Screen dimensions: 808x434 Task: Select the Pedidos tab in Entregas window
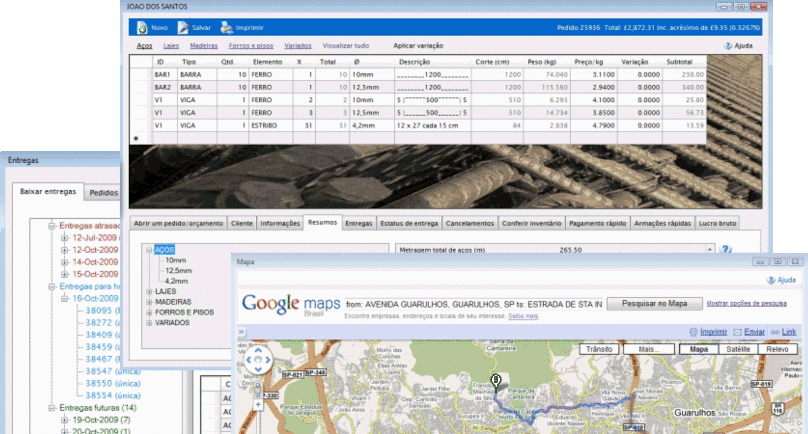104,193
